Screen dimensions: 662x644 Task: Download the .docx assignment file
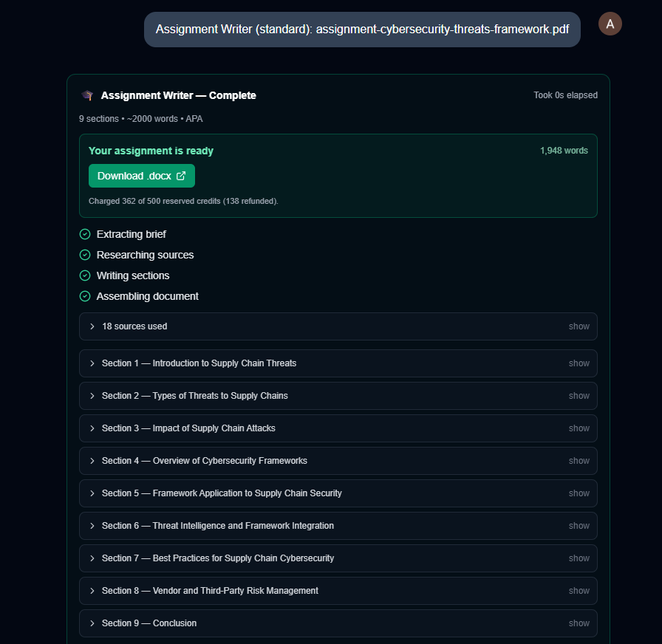click(141, 176)
